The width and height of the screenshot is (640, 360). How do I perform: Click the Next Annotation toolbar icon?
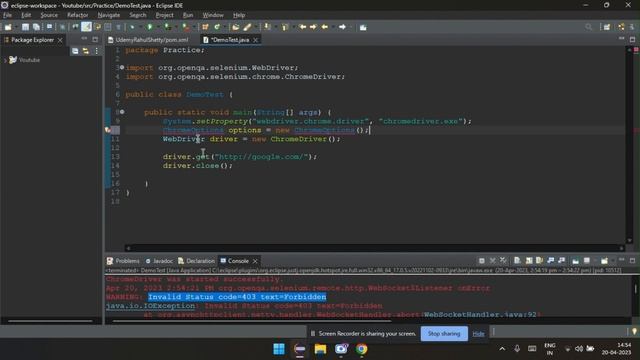click(x=267, y=27)
